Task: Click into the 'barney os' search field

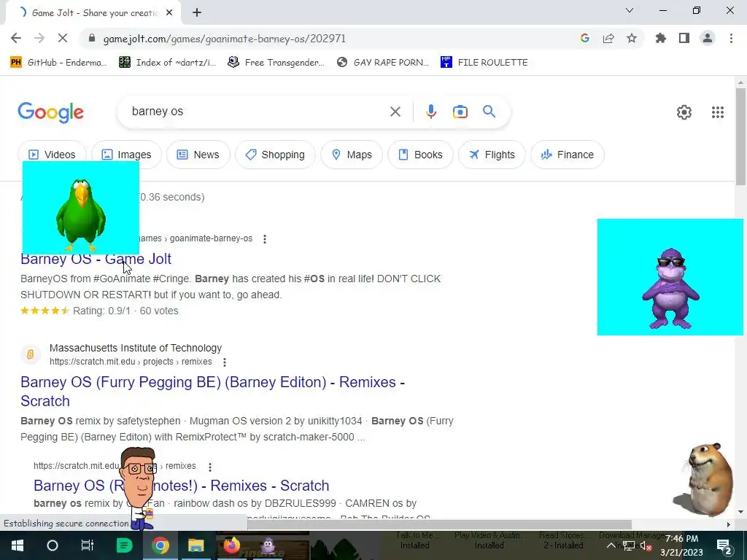Action: (x=258, y=112)
